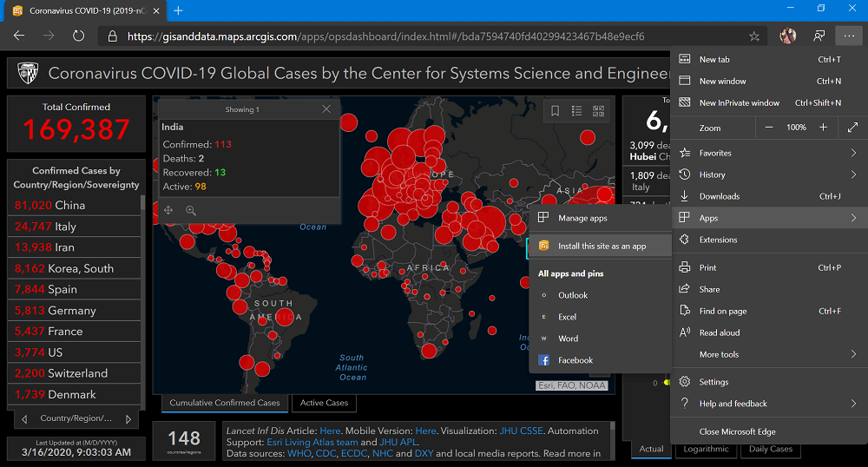Viewport: 868px width, 467px height.
Task: Enter full screen via arrow icon
Action: coord(852,128)
